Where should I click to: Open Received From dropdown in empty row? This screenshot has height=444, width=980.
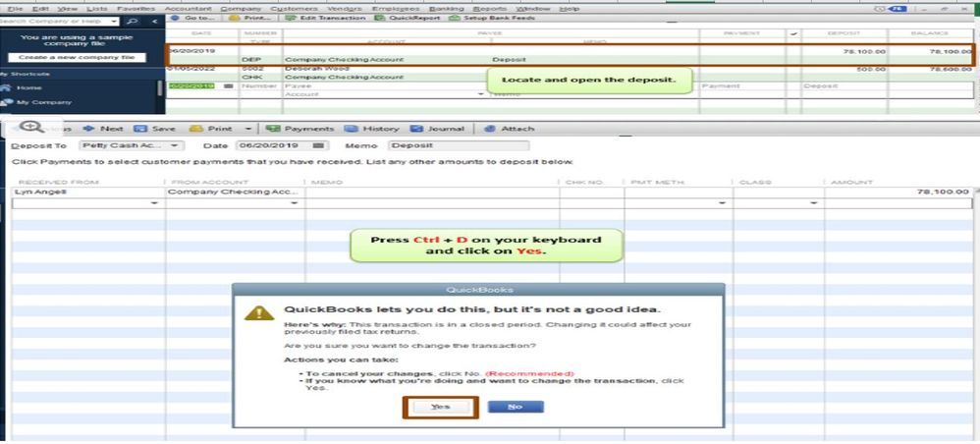pyautogui.click(x=154, y=203)
